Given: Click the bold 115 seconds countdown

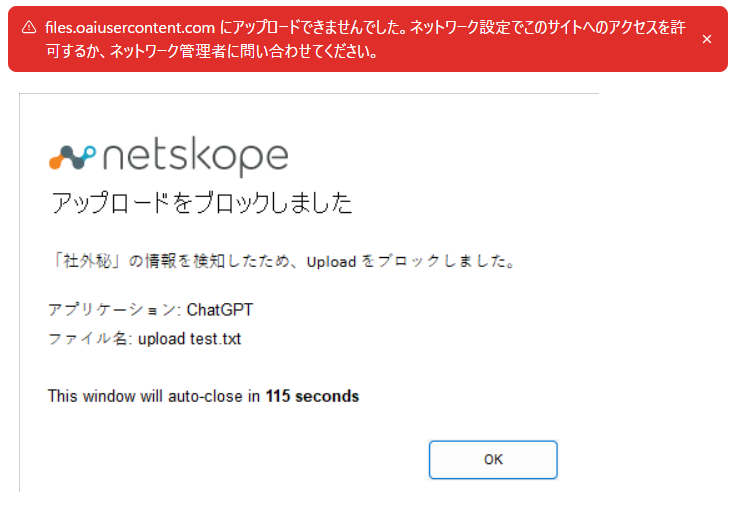Looking at the screenshot, I should point(312,396).
